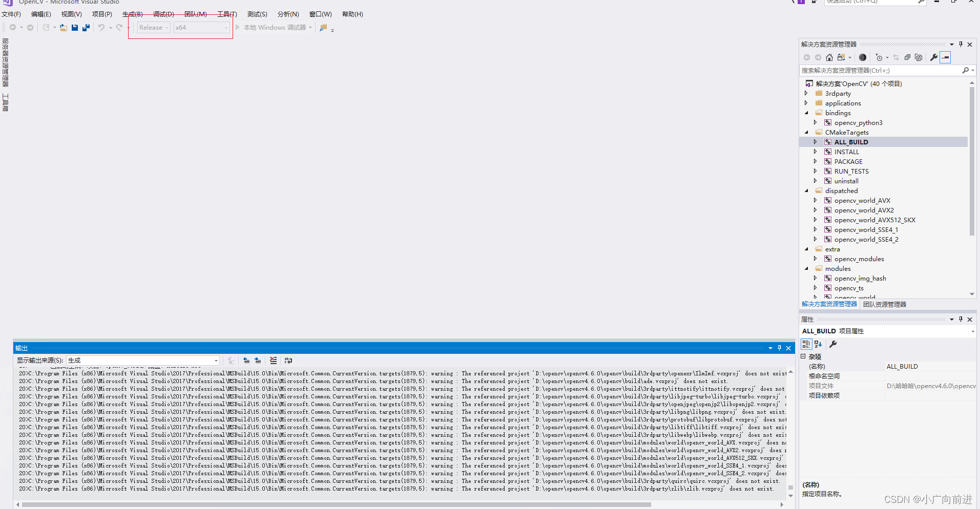Open the 帮助(H) menu
This screenshot has width=980, height=509.
[x=352, y=14]
